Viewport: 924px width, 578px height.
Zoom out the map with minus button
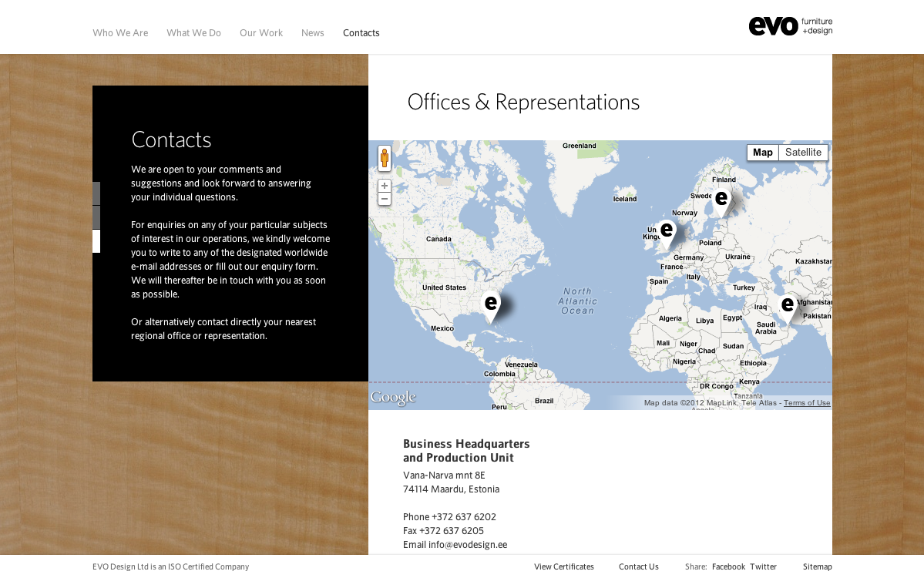385,199
